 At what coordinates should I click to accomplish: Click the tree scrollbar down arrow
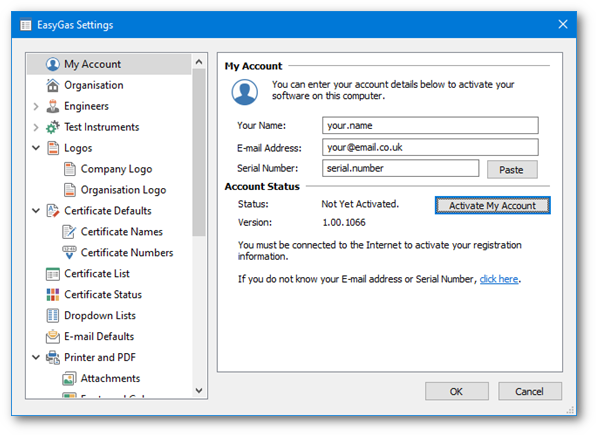[x=199, y=391]
